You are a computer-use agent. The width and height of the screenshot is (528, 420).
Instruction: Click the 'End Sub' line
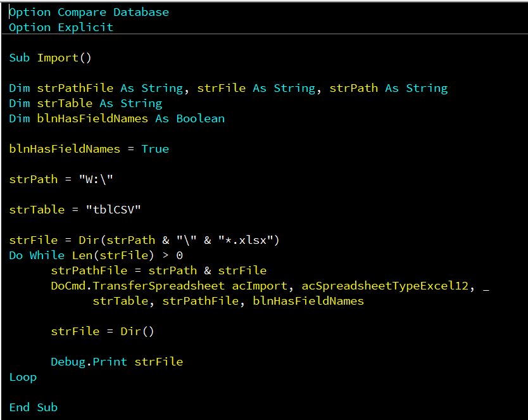click(x=33, y=407)
